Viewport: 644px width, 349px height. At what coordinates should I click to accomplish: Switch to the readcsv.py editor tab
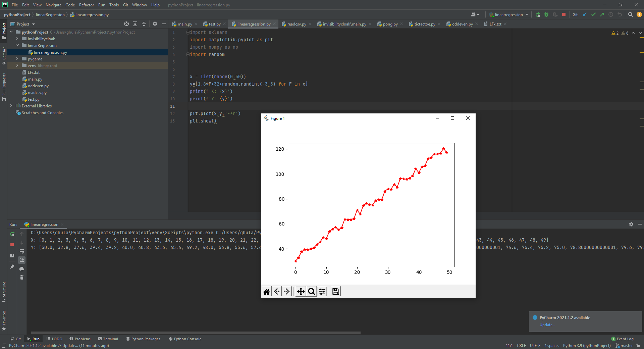(x=296, y=24)
